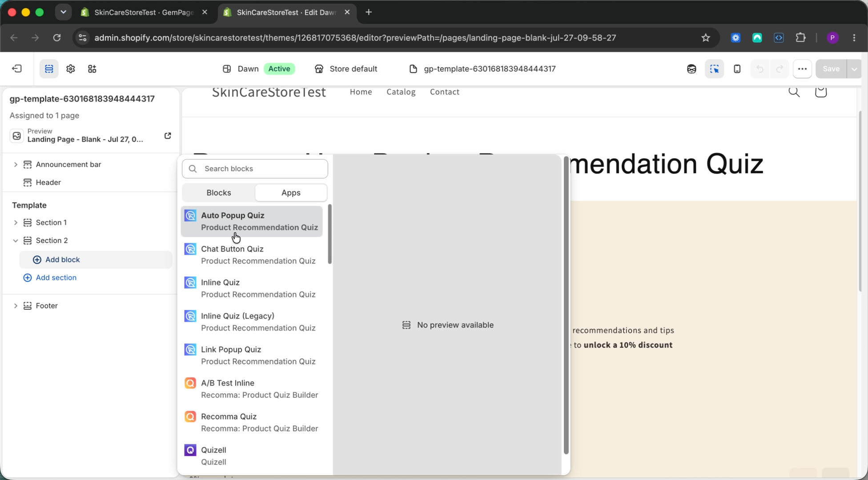Open the Sections panel icon
This screenshot has width=868, height=480.
pyautogui.click(x=49, y=69)
